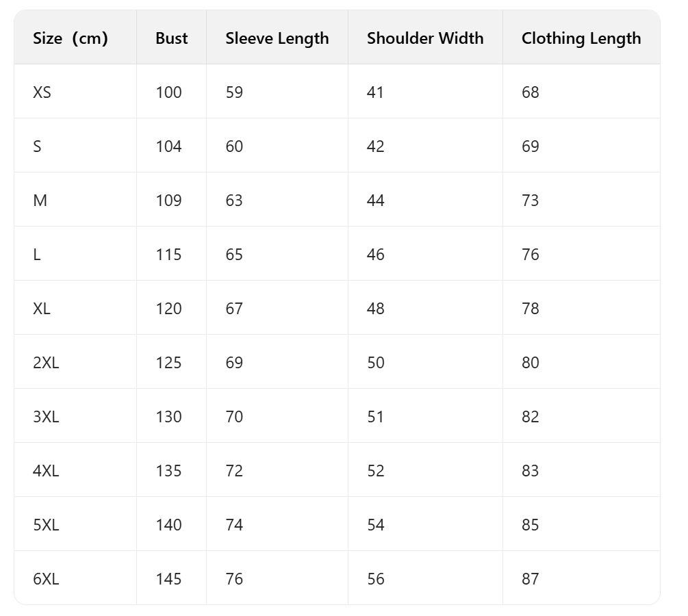This screenshot has height=616, width=688.
Task: Select the "Sleeve Length" column header
Action: click(277, 38)
